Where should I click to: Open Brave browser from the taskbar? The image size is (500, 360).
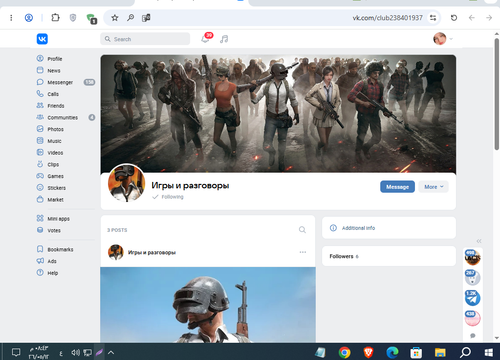(x=368, y=352)
